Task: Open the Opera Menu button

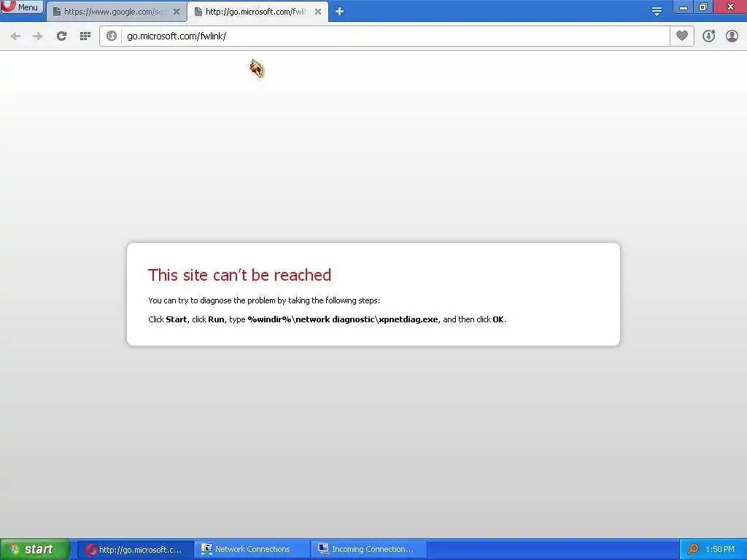Action: 22,7
